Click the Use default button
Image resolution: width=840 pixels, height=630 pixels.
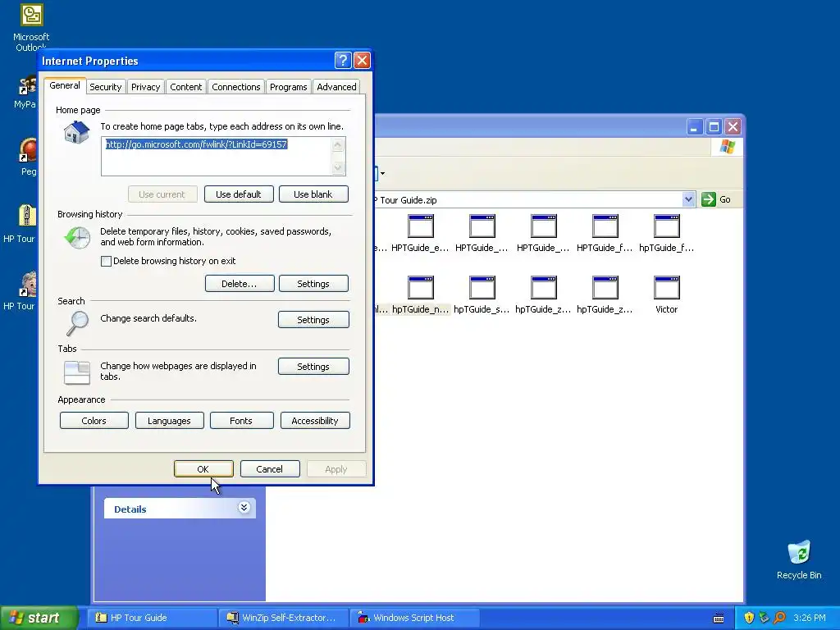239,194
